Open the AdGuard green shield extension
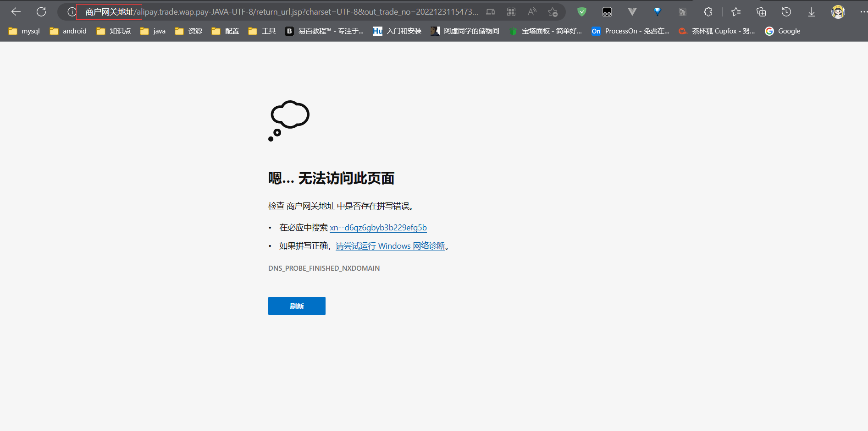The width and height of the screenshot is (868, 431). (582, 12)
